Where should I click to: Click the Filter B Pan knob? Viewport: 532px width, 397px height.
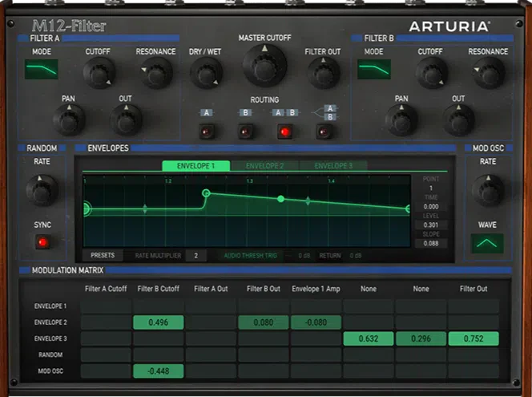[401, 120]
